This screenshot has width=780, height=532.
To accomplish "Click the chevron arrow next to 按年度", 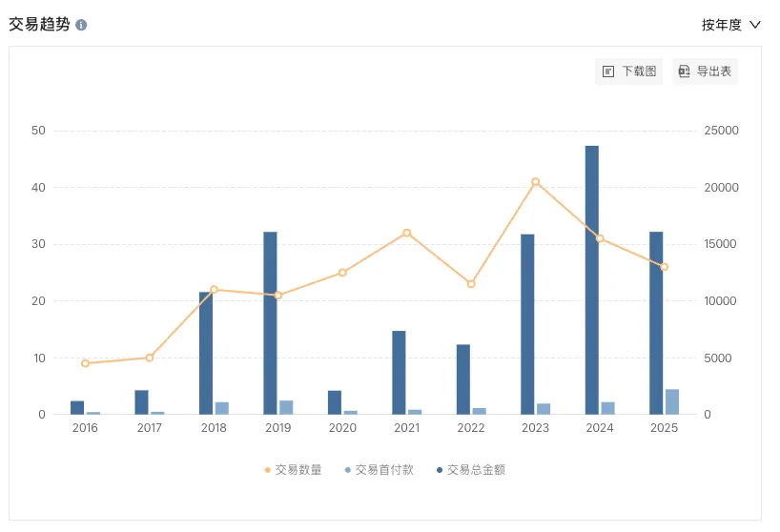I will click(755, 25).
